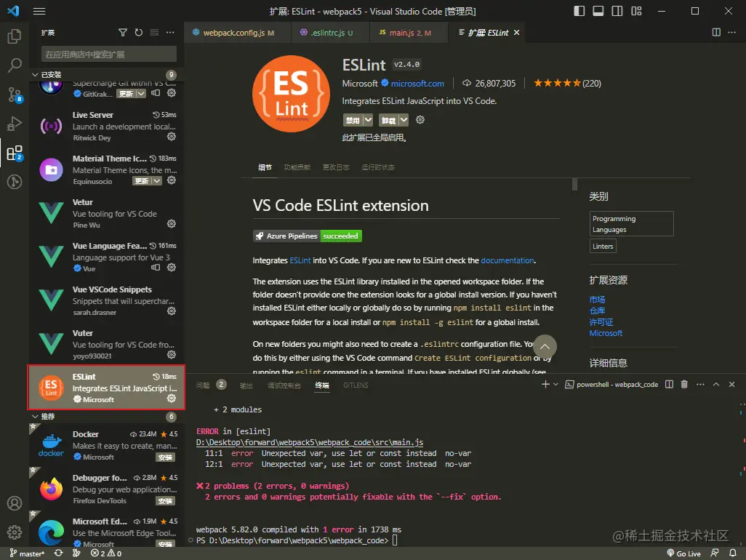Show errors and warnings count in status bar
This screenshot has height=560, width=746.
tap(106, 553)
